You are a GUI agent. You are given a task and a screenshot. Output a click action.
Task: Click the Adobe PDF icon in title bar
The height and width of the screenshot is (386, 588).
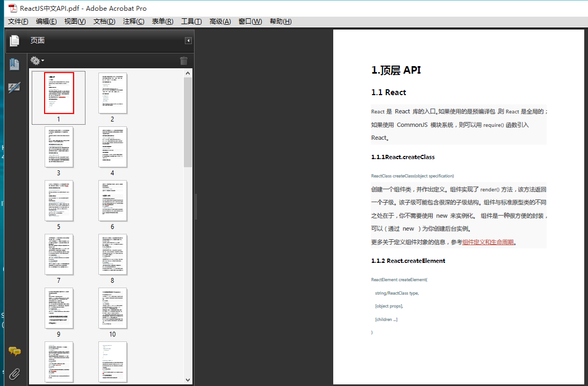(13, 8)
